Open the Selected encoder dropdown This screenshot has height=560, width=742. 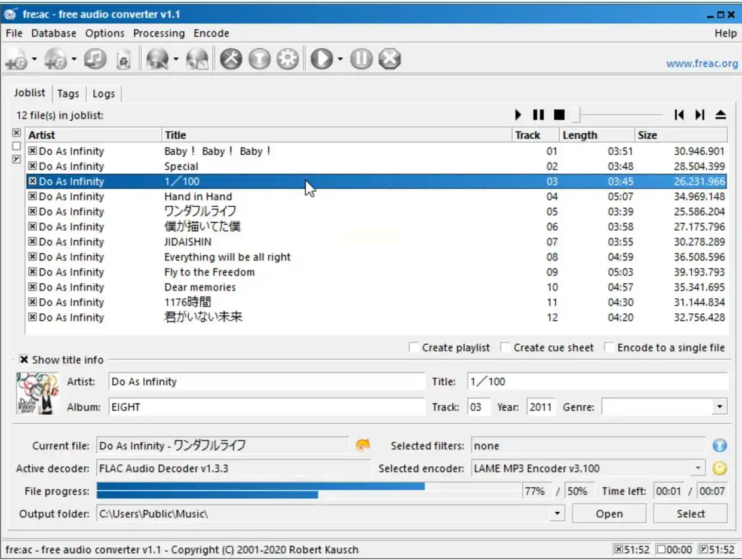(x=698, y=469)
